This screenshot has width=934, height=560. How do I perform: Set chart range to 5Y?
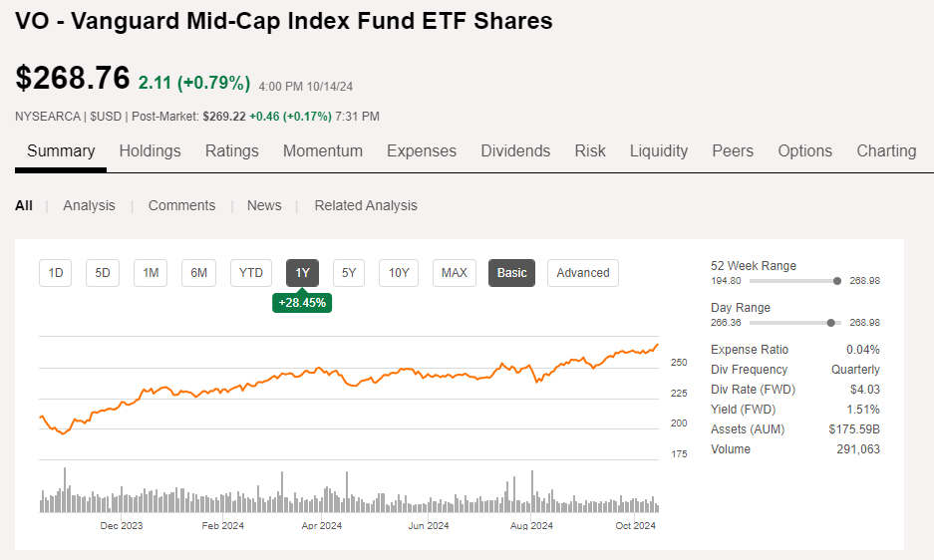coord(349,273)
